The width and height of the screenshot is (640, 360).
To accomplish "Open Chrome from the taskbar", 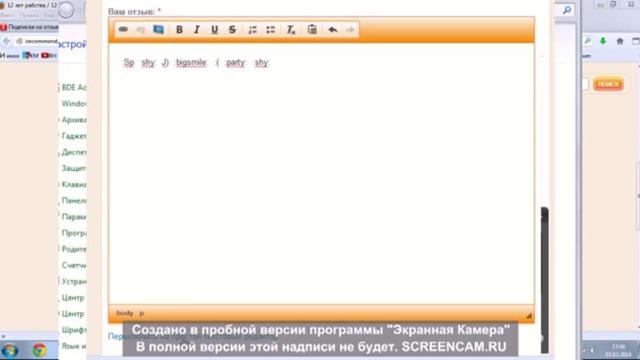I will (x=40, y=350).
